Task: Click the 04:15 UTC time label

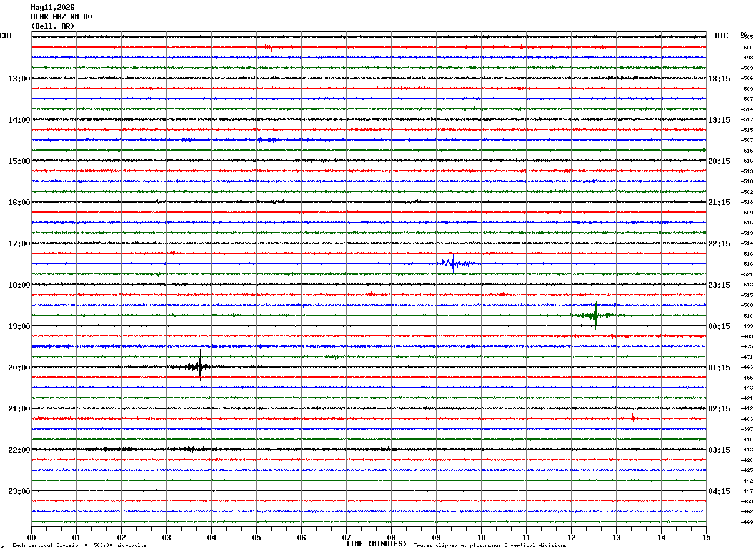Action: tap(719, 491)
